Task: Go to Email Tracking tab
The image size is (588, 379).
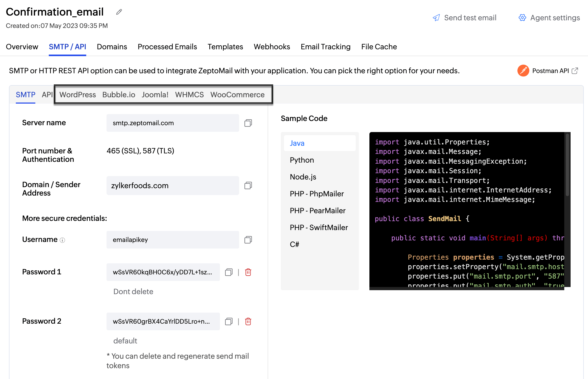Action: coord(326,47)
